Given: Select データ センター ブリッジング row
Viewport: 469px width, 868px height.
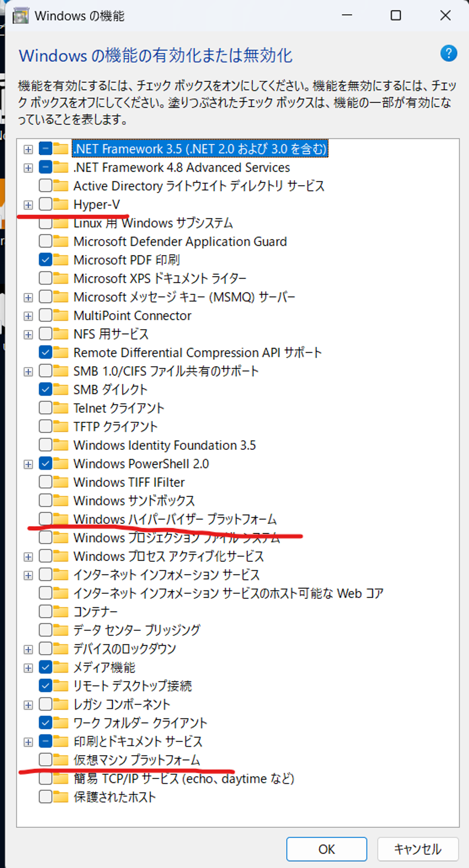Looking at the screenshot, I should 137,630.
